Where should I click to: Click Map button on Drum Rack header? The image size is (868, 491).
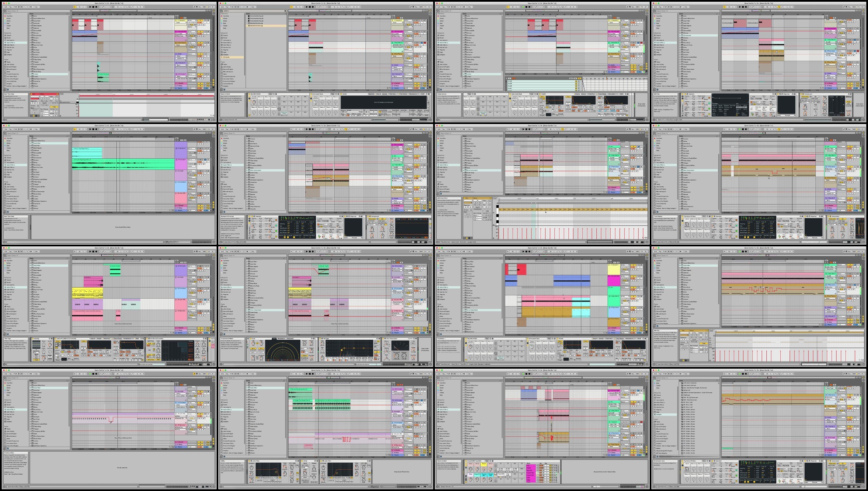pyautogui.click(x=487, y=461)
